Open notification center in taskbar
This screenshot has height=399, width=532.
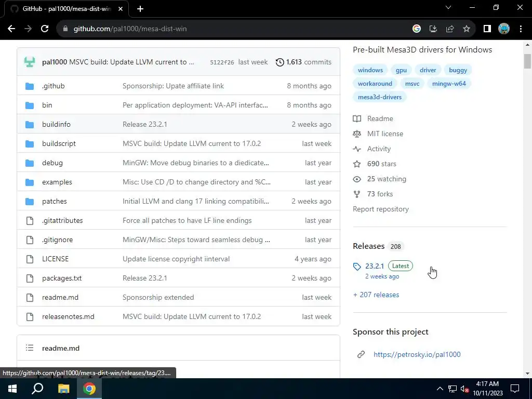pyautogui.click(x=515, y=389)
